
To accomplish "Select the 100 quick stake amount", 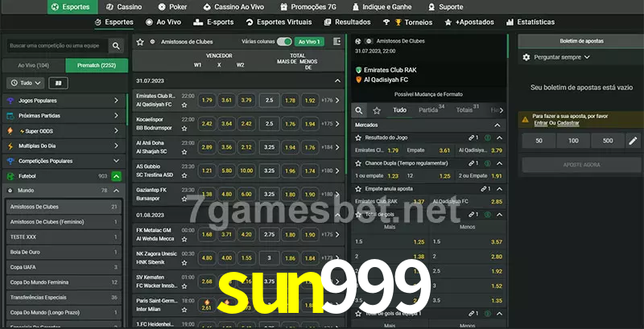I will pyautogui.click(x=572, y=141).
